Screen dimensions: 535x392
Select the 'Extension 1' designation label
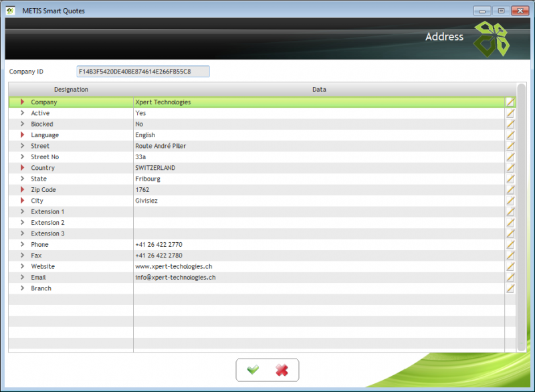click(x=47, y=211)
